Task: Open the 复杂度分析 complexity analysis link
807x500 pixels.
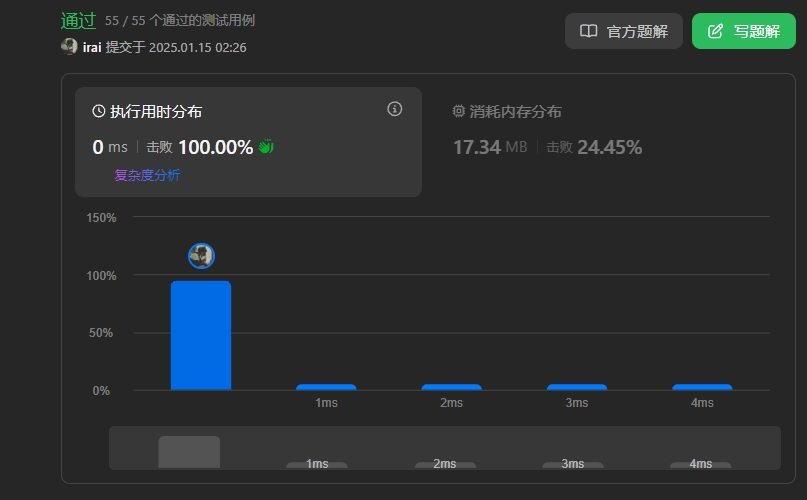Action: (x=147, y=175)
